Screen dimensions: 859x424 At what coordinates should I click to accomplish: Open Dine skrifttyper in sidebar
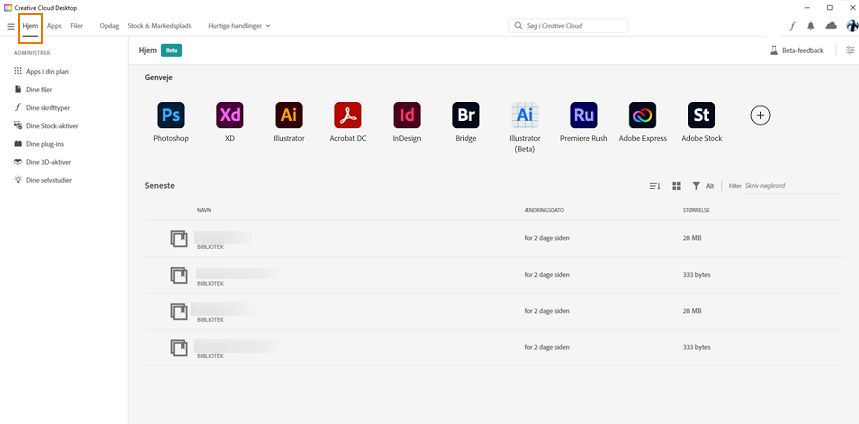point(42,107)
